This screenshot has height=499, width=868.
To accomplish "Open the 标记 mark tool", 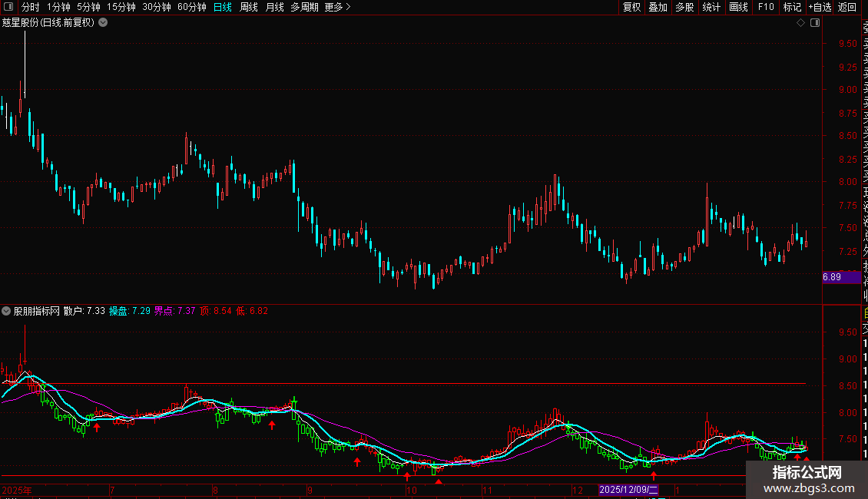I will [792, 7].
